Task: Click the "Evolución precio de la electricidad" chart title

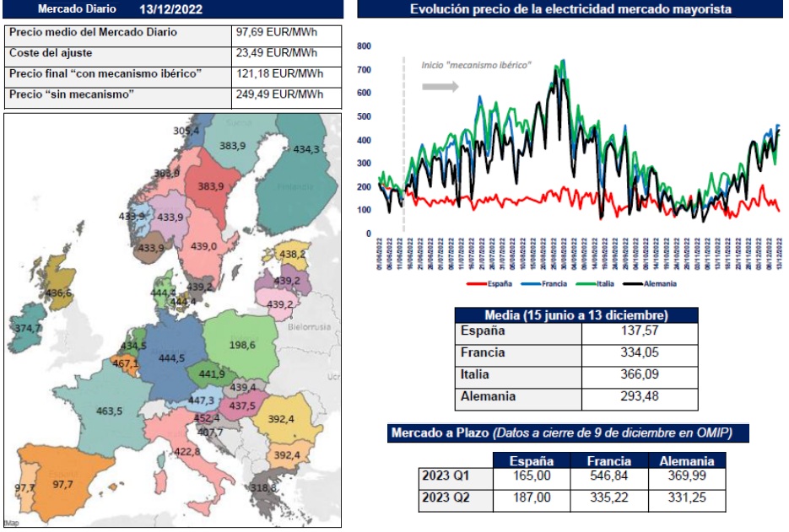Action: click(570, 9)
